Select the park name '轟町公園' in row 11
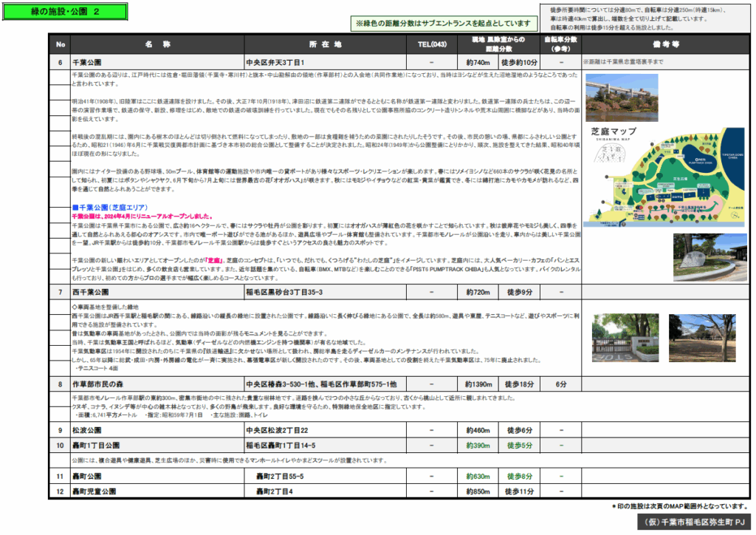 click(87, 477)
